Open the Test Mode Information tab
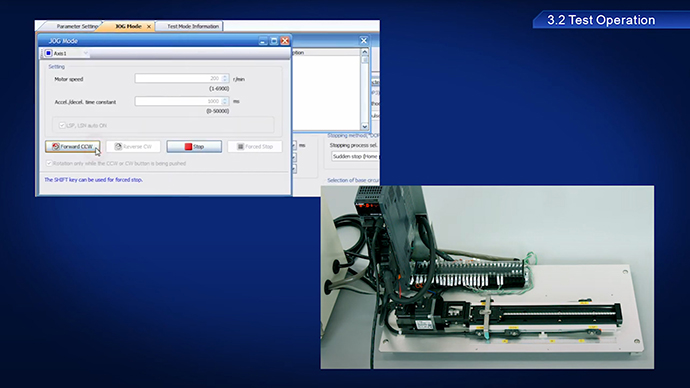Screen dimensions: 690x388 192,26
